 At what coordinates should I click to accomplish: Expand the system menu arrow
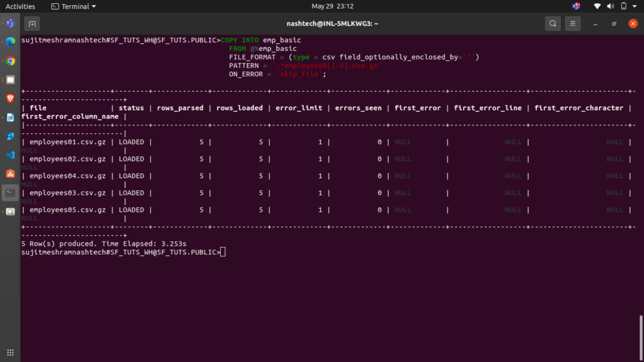click(635, 6)
